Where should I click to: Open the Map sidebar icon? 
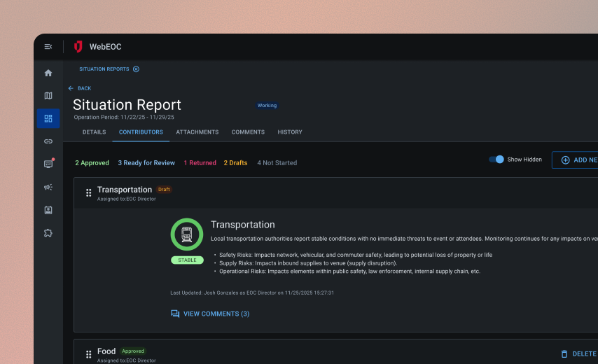(x=48, y=96)
